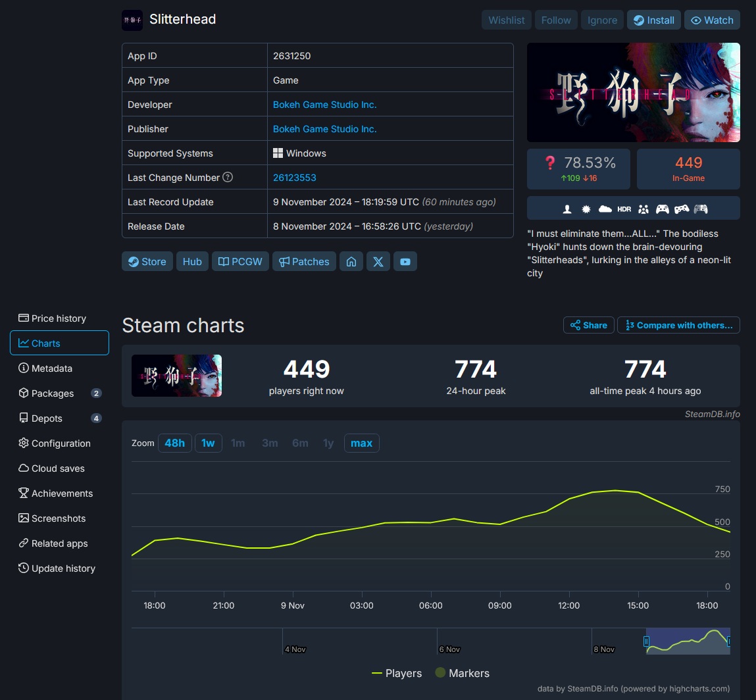756x700 pixels.
Task: Click the Slitterhead app icon beside the title
Action: click(x=132, y=20)
